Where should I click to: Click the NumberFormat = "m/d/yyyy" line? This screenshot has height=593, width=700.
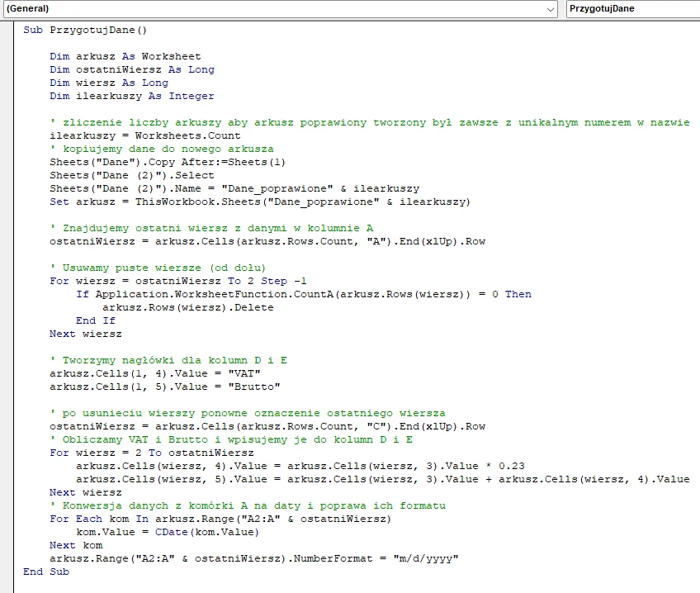(x=253, y=558)
